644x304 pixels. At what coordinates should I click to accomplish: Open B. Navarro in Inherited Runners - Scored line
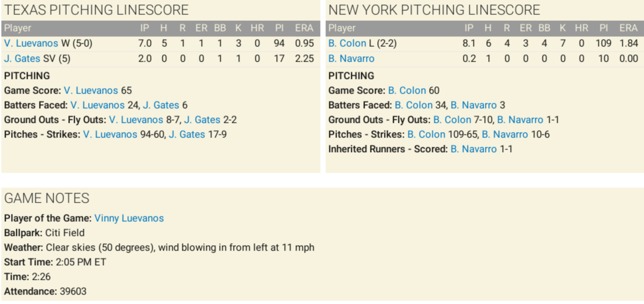pos(474,149)
